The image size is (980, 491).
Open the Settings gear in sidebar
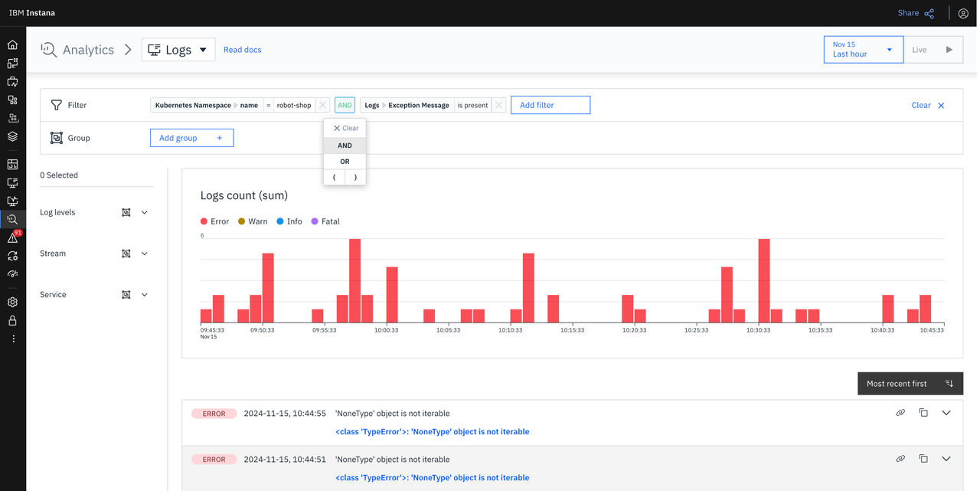[x=12, y=302]
